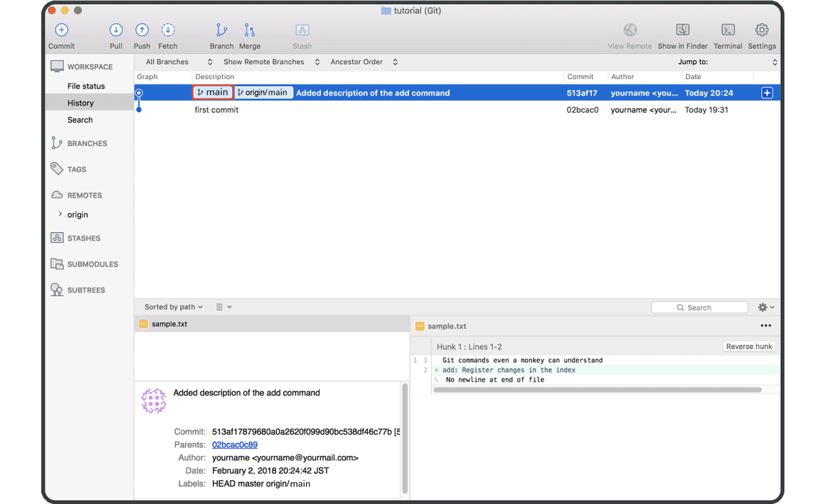Click the Search field above the file list
825x504 pixels.
point(699,307)
